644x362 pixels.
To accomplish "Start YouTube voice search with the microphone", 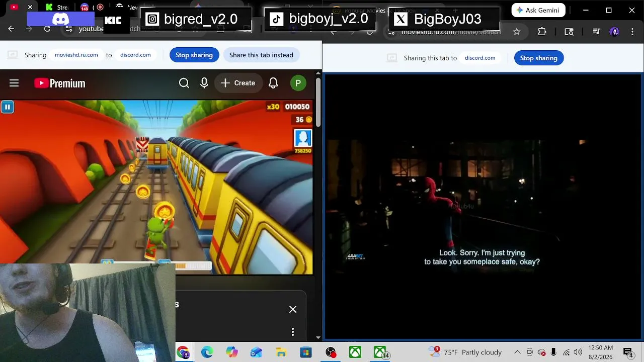I will pyautogui.click(x=204, y=83).
